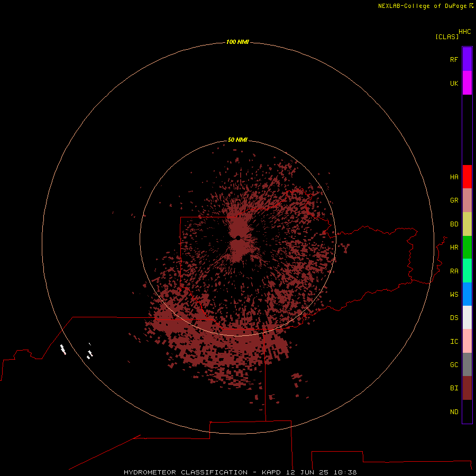Click the BD legend label
The width and height of the screenshot is (476, 476).
pos(454,224)
